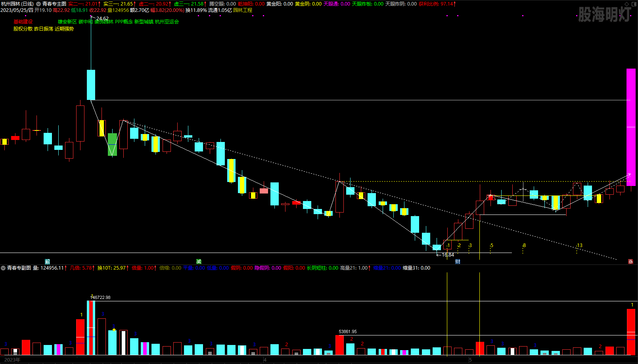Select the 雄安新区 concept tag
This screenshot has height=364, width=638.
67,22
